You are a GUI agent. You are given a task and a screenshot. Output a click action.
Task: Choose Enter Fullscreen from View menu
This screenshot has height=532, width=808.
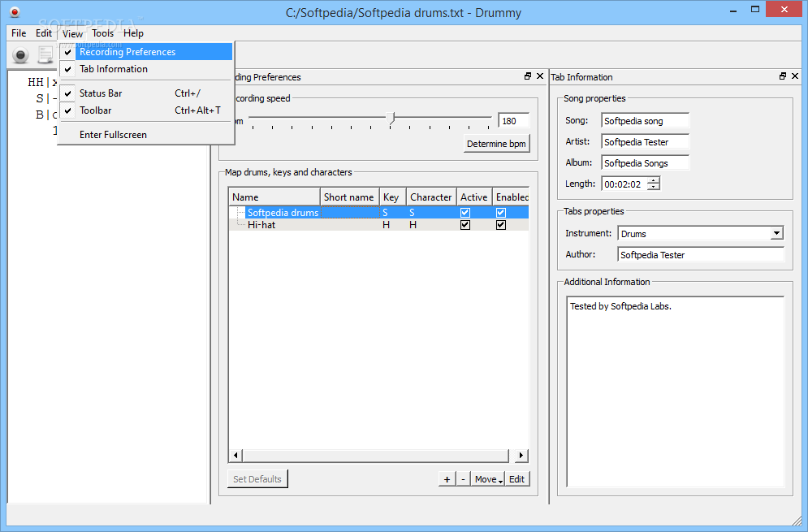[x=146, y=135]
